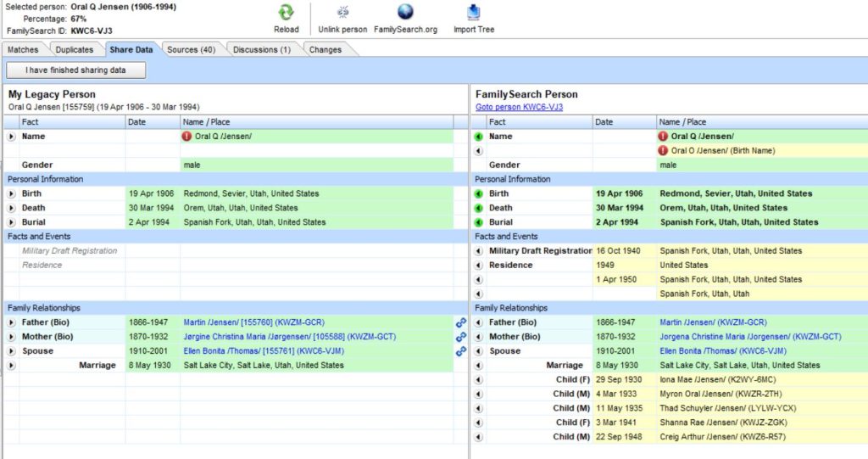Click left arrow on Child Iona Mae Jensen row
The image size is (868, 459).
coord(479,380)
